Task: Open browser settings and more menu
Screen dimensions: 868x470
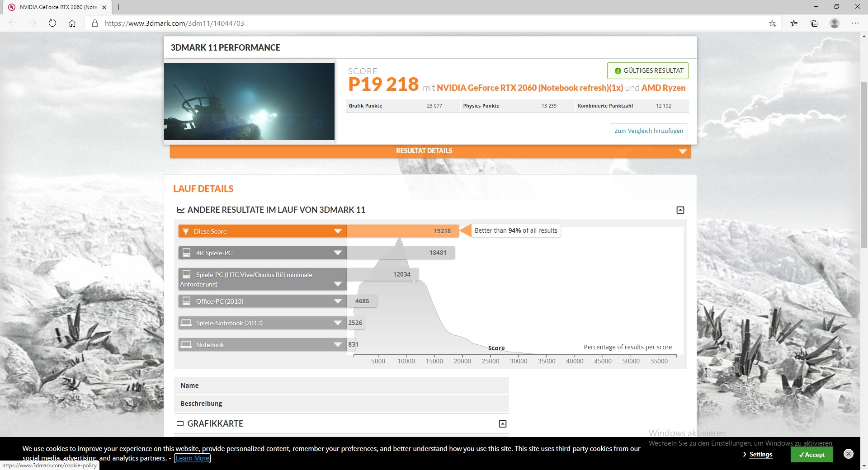Action: click(x=855, y=23)
